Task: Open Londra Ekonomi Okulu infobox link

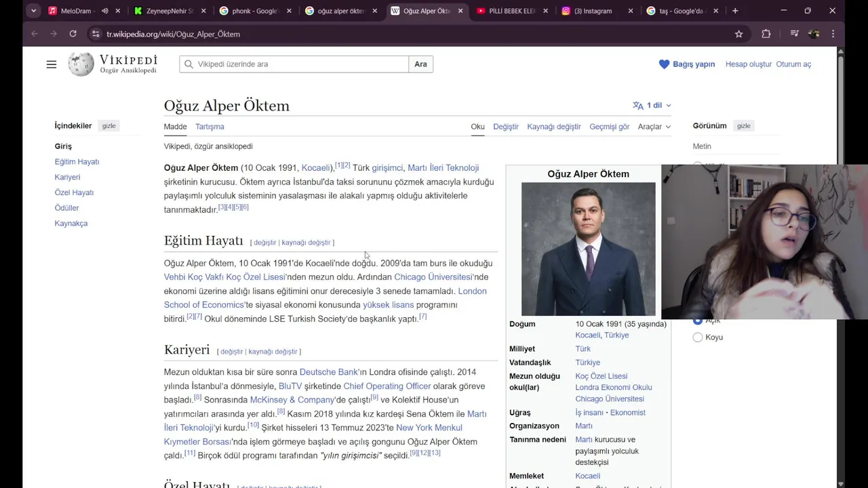Action: click(614, 388)
